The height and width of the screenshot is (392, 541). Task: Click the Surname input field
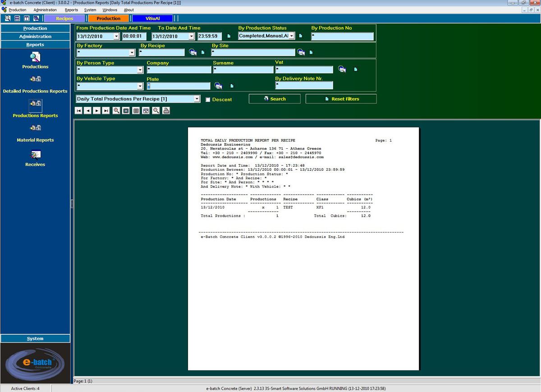point(243,70)
